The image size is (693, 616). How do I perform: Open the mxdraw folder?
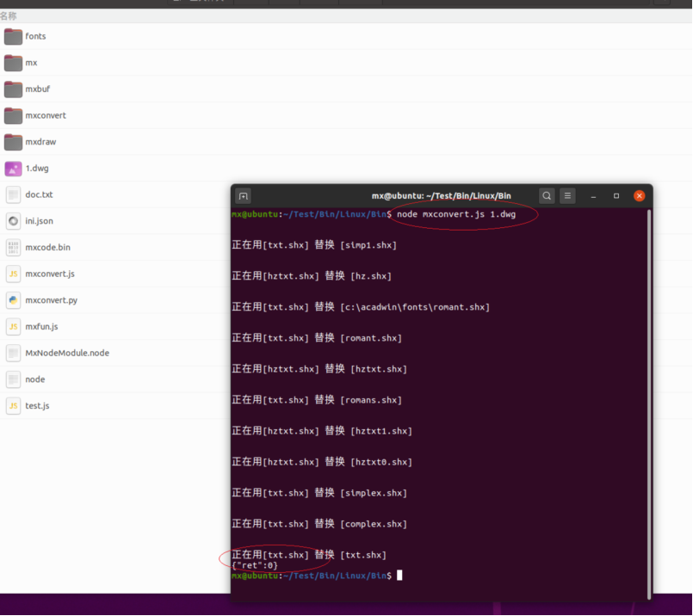[40, 142]
